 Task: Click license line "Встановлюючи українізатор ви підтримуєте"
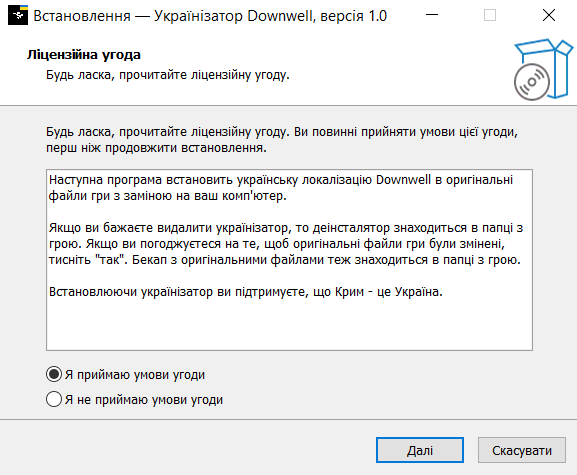(245, 292)
